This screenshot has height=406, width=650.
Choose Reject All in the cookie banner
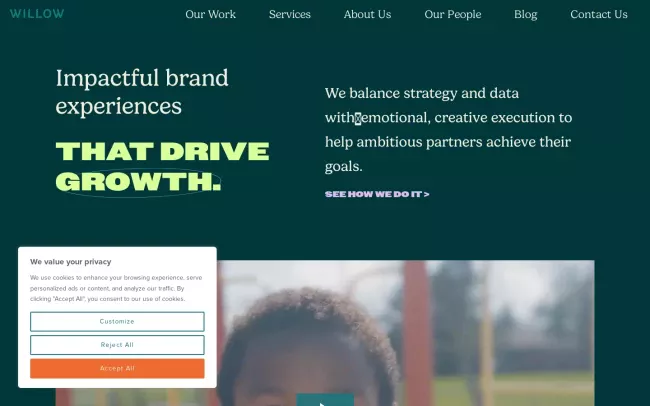point(117,345)
